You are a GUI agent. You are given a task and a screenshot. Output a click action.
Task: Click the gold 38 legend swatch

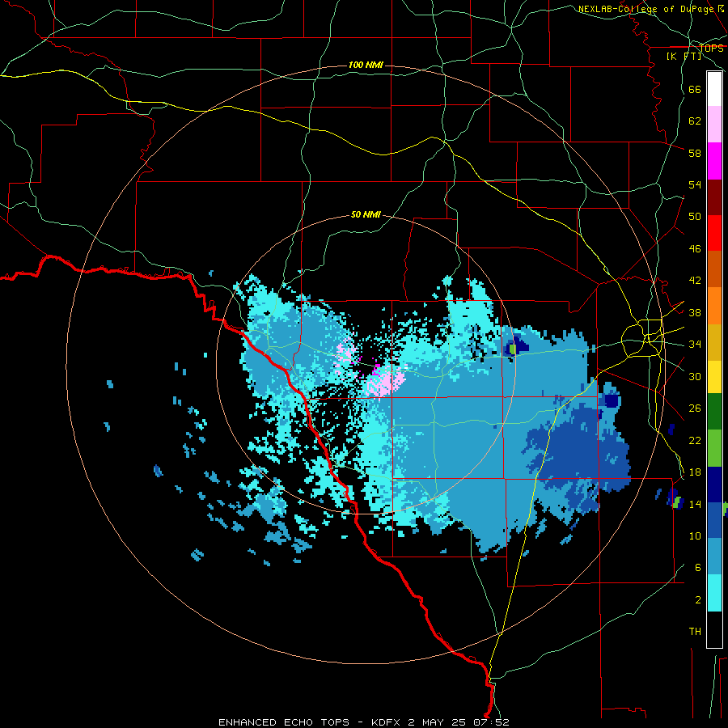coord(714,342)
